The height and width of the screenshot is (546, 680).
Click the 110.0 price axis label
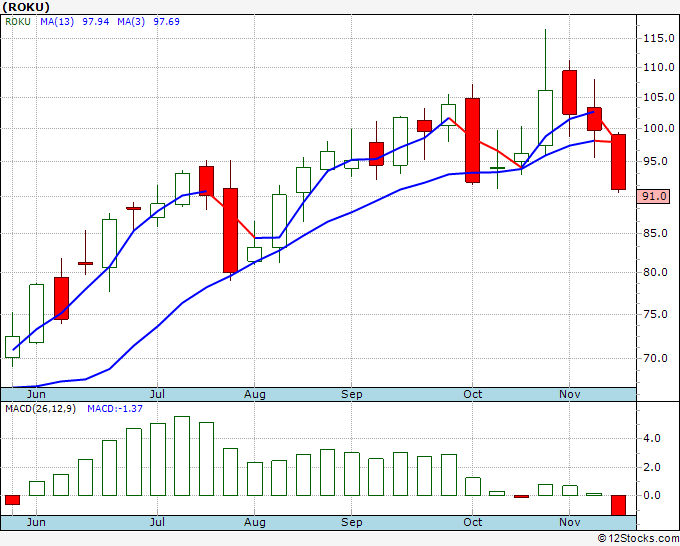(x=659, y=67)
